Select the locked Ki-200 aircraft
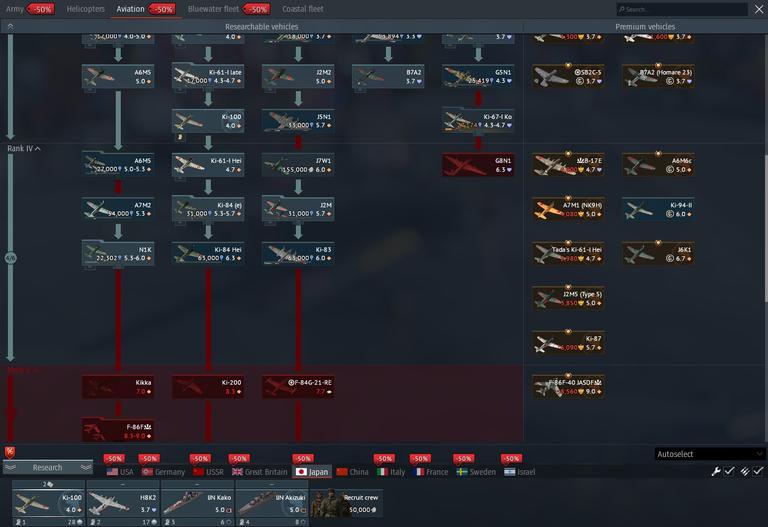This screenshot has height=527, width=768. point(208,387)
